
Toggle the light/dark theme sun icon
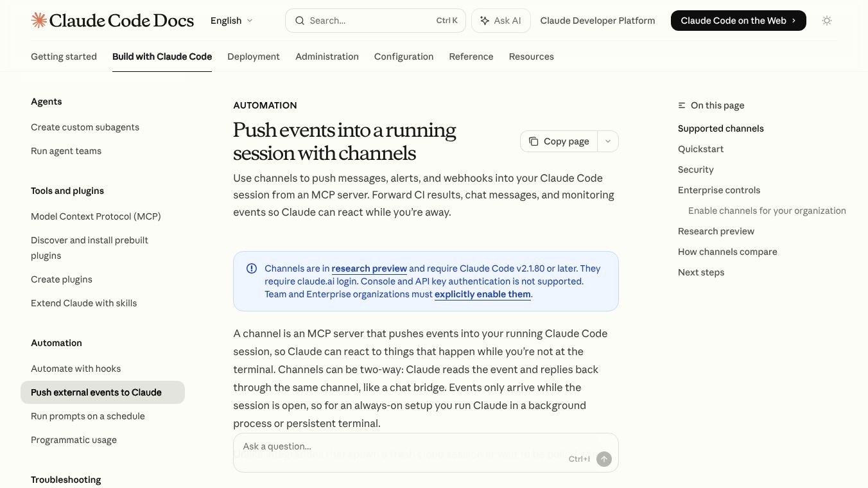click(x=827, y=21)
